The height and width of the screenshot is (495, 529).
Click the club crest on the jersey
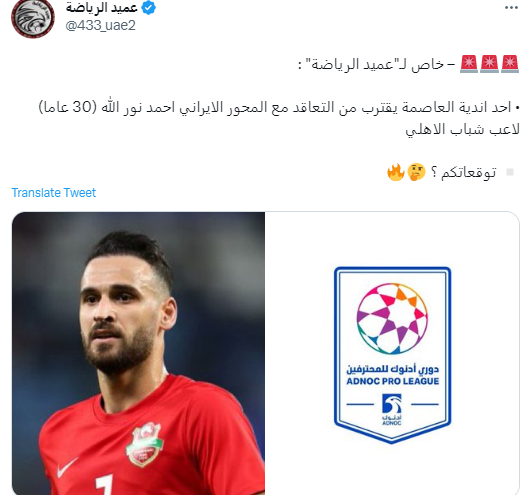pos(144,444)
